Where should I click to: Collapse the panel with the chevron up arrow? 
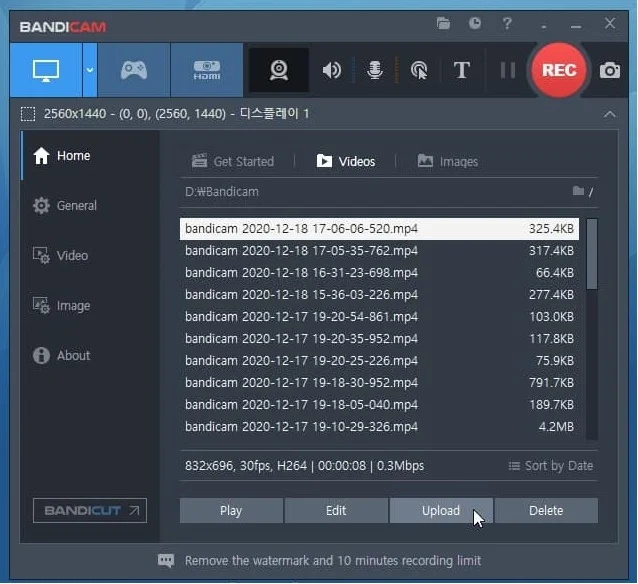click(609, 114)
